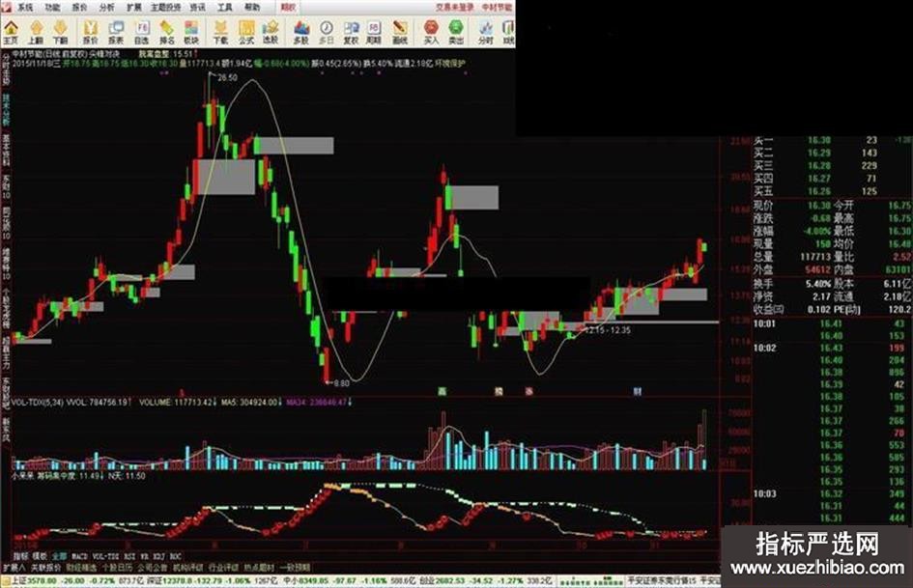
Task: Open the 关联报价 related quotes tab
Action: coord(46,568)
